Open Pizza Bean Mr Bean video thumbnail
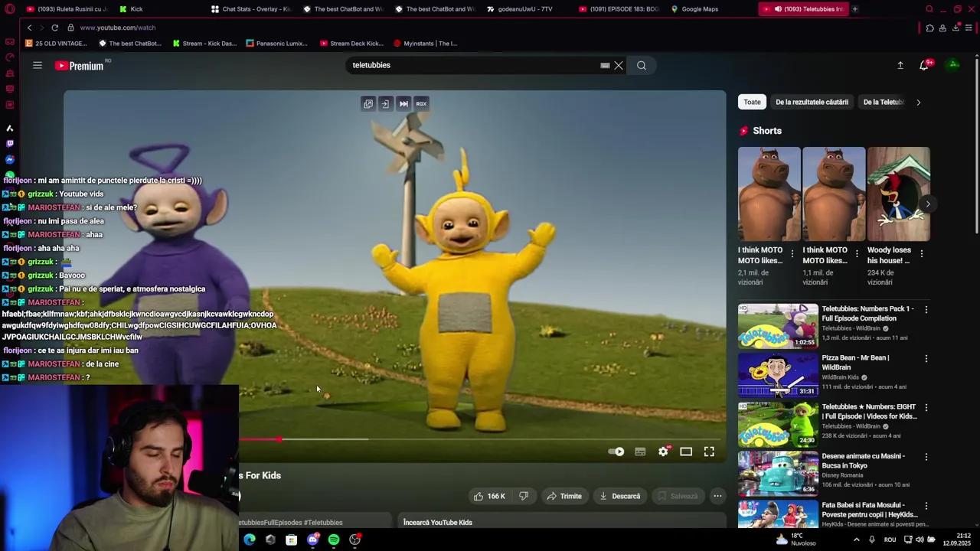 (778, 375)
